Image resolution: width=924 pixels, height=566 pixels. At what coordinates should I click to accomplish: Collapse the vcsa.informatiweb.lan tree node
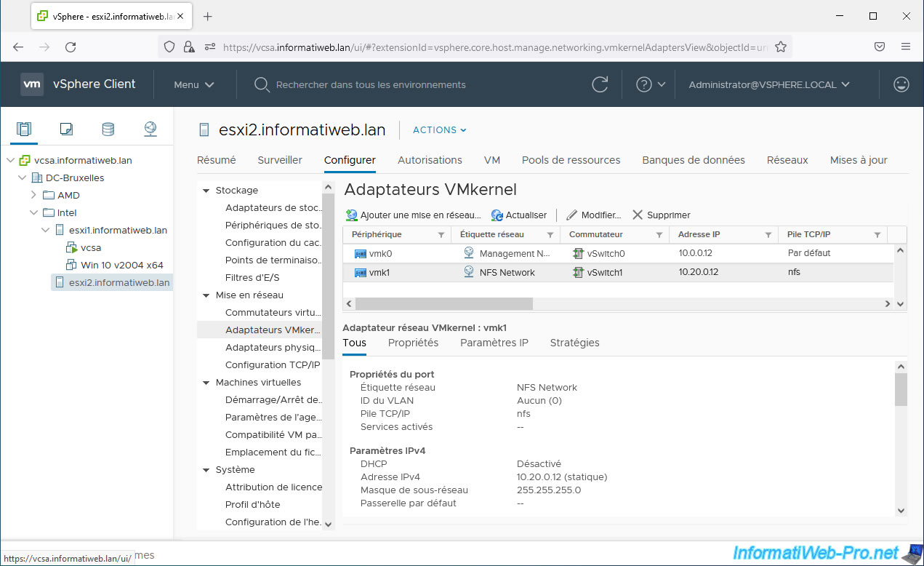tap(10, 160)
